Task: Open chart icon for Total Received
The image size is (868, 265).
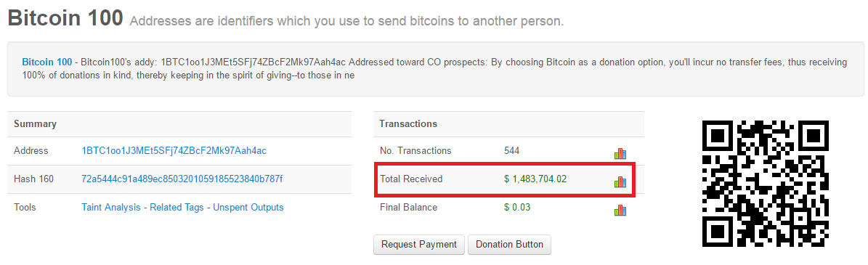Action: coord(620,182)
